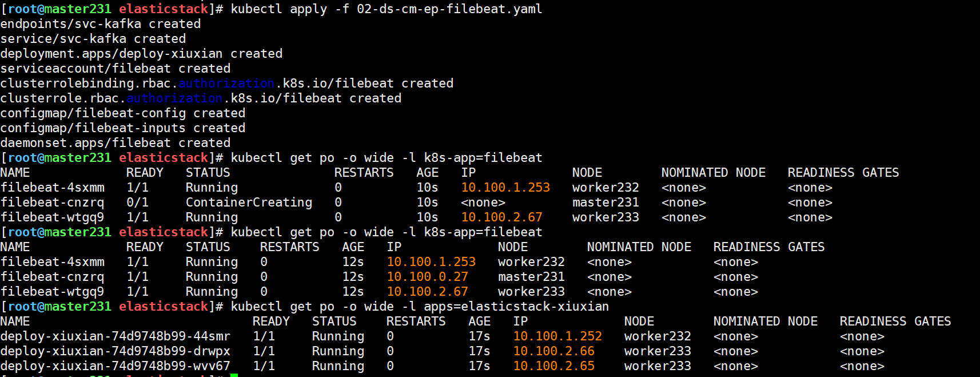Screen dimensions: 980x377
Task: Click pod name deploy-xiuxian-74d9748b99-44smr
Action: (115, 336)
